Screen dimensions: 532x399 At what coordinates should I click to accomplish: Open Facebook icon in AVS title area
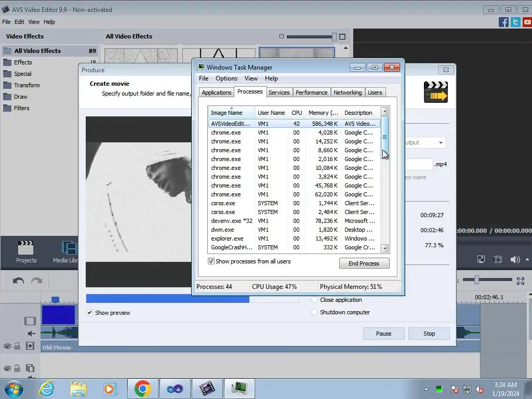point(503,22)
